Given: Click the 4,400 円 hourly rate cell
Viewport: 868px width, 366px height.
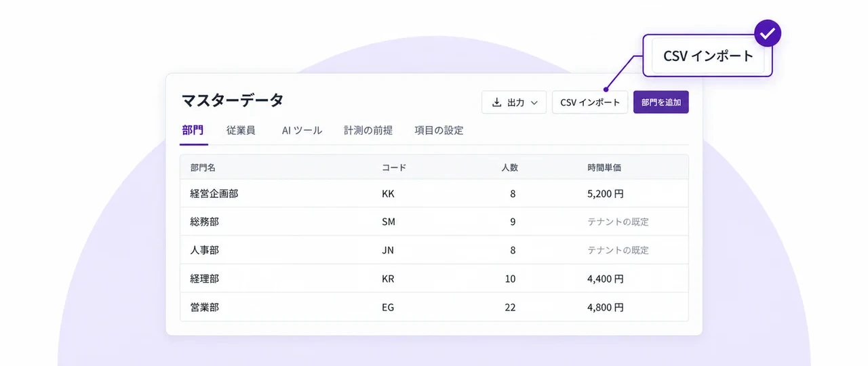Looking at the screenshot, I should pyautogui.click(x=606, y=279).
